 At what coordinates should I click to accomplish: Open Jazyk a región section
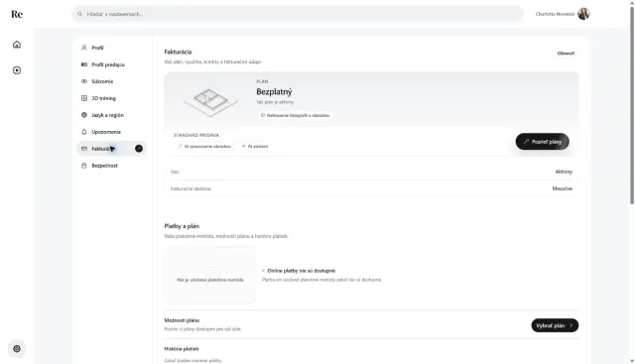coord(112,115)
